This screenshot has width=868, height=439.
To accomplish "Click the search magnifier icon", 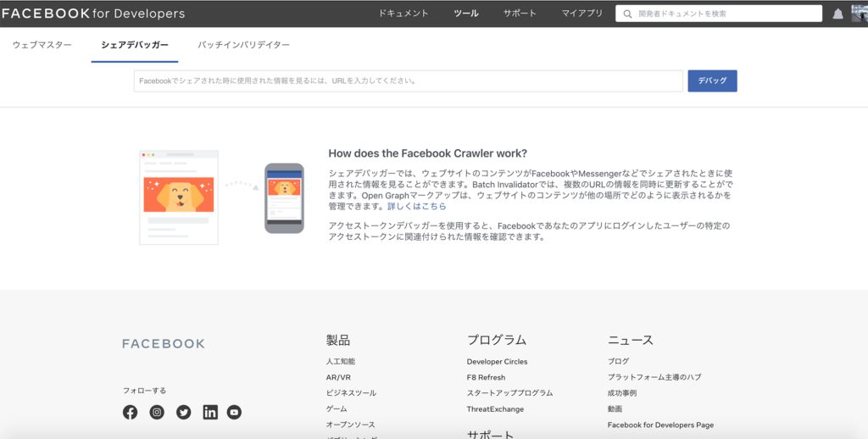I will tap(627, 14).
